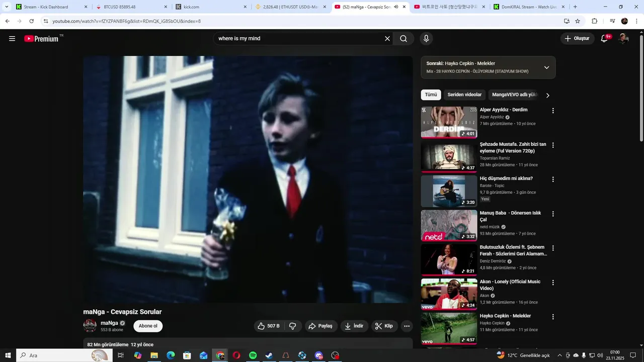Select Seriden videolar filter chip
This screenshot has width=644, height=362.
click(464, 95)
